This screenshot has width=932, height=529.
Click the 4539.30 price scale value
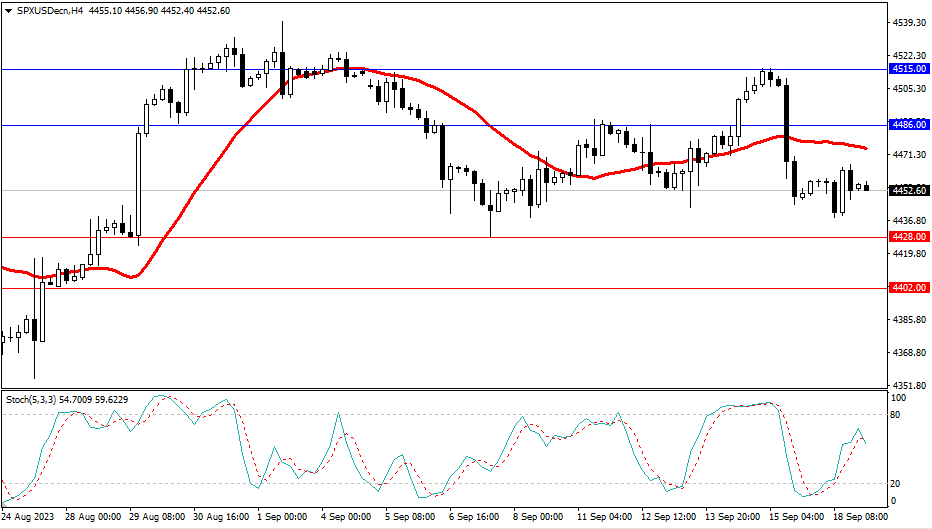click(x=908, y=22)
